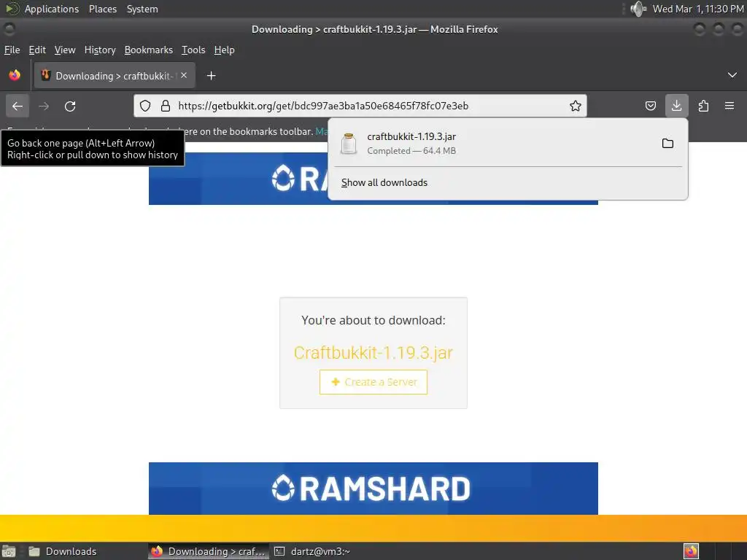Image resolution: width=747 pixels, height=560 pixels.
Task: Open the Edit menu
Action: coord(37,50)
